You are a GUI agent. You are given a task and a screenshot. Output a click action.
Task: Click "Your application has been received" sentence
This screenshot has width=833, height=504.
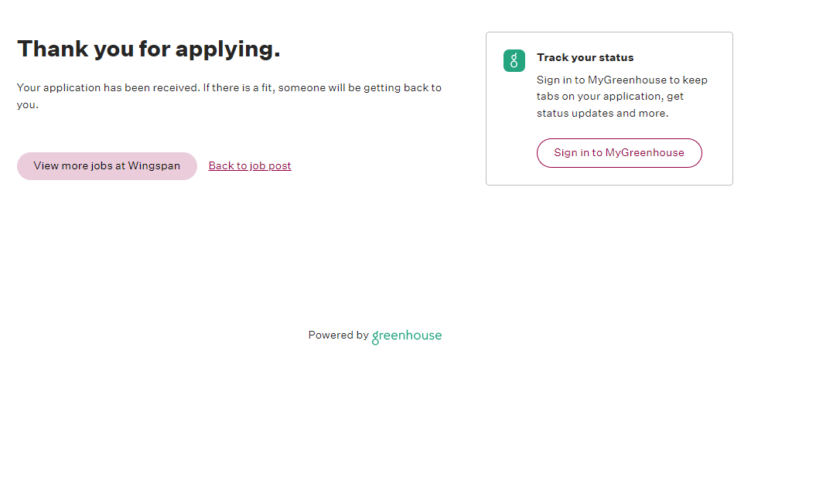pyautogui.click(x=108, y=88)
